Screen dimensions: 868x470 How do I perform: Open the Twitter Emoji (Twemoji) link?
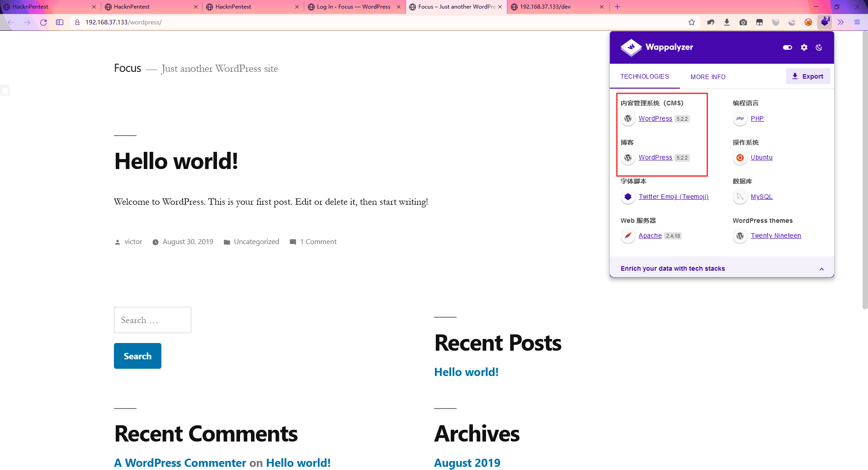(674, 197)
